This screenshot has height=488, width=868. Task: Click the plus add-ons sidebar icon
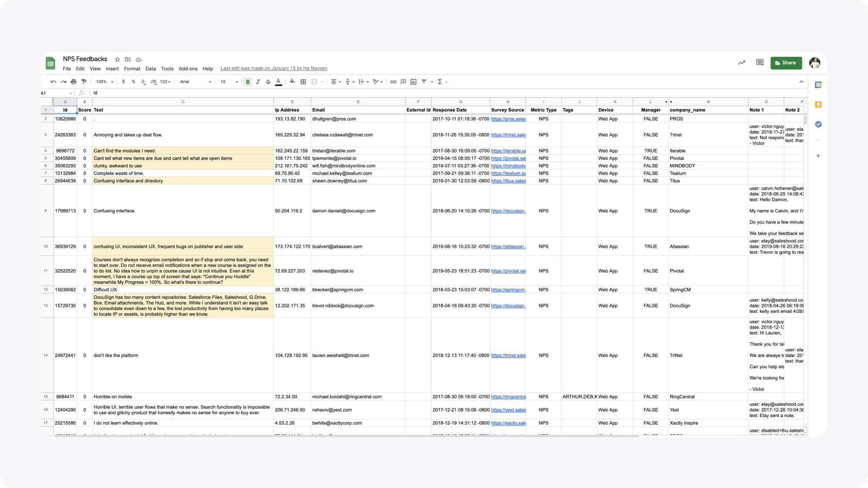[x=818, y=156]
